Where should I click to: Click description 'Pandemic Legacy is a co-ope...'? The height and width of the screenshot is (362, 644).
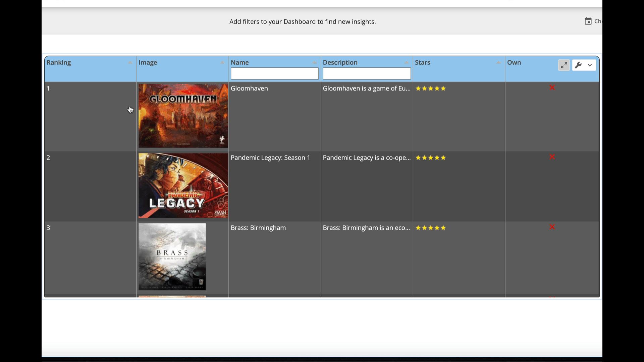click(367, 158)
